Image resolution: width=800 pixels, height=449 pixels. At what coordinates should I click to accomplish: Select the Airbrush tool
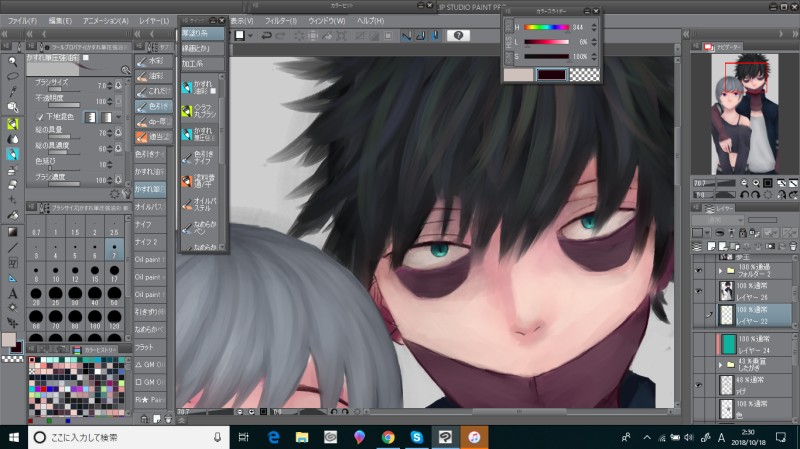click(13, 170)
